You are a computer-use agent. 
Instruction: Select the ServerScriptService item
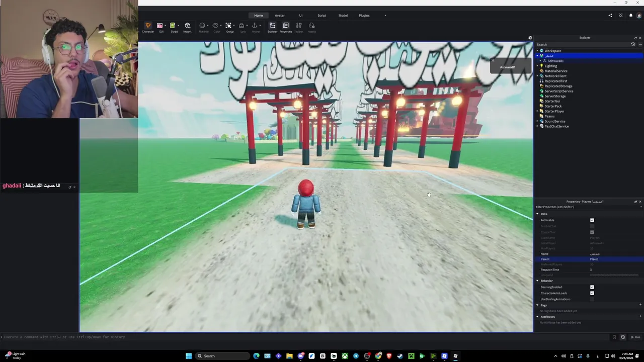click(x=559, y=91)
